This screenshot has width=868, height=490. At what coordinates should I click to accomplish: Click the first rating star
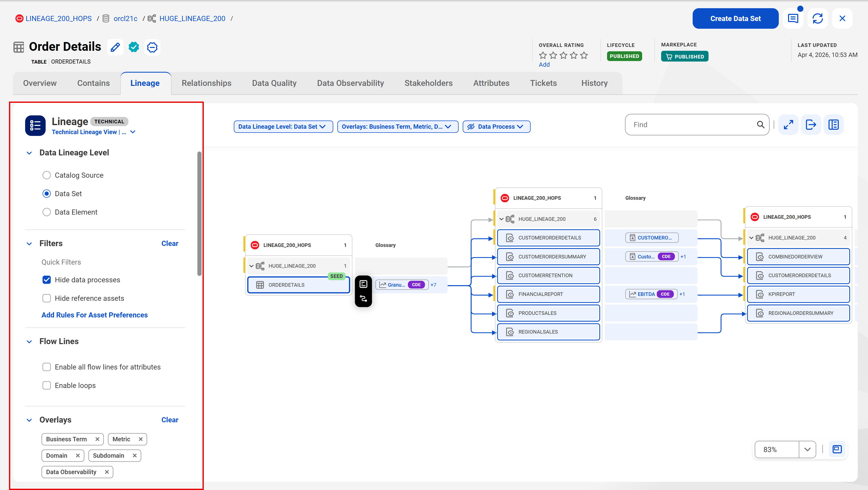[543, 55]
